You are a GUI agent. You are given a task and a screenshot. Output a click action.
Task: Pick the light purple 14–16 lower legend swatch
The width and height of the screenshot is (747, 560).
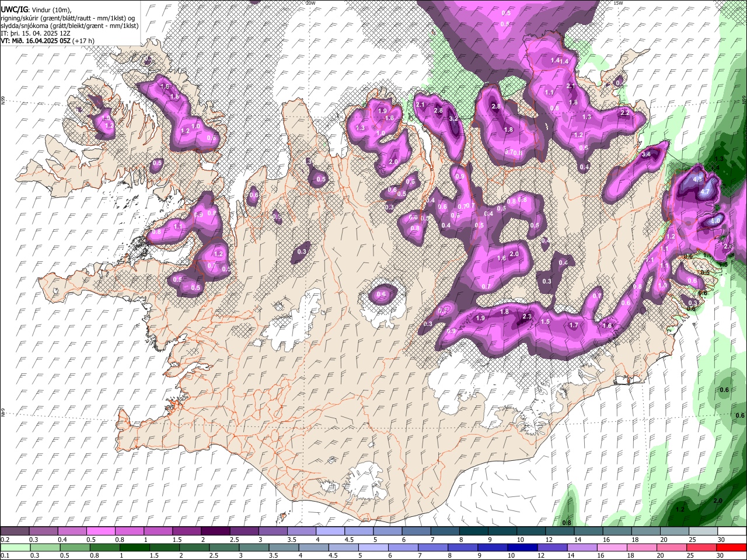point(582,547)
